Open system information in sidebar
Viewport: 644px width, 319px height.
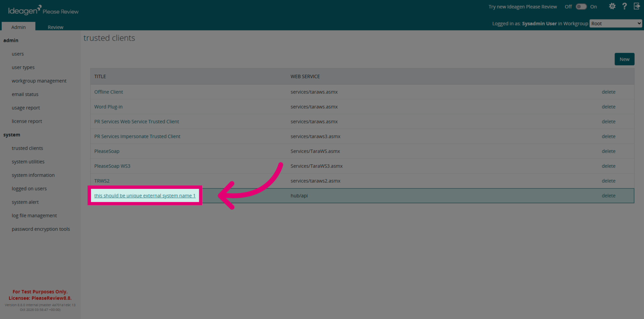tap(33, 175)
